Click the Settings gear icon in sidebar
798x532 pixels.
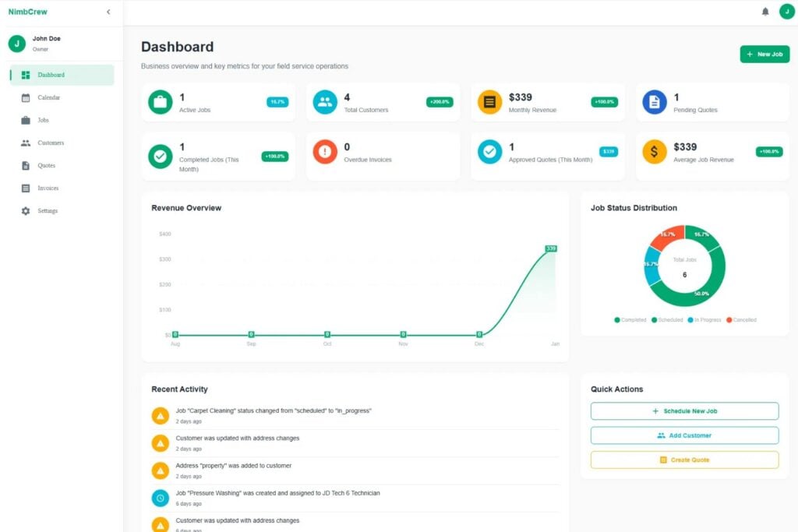point(26,210)
